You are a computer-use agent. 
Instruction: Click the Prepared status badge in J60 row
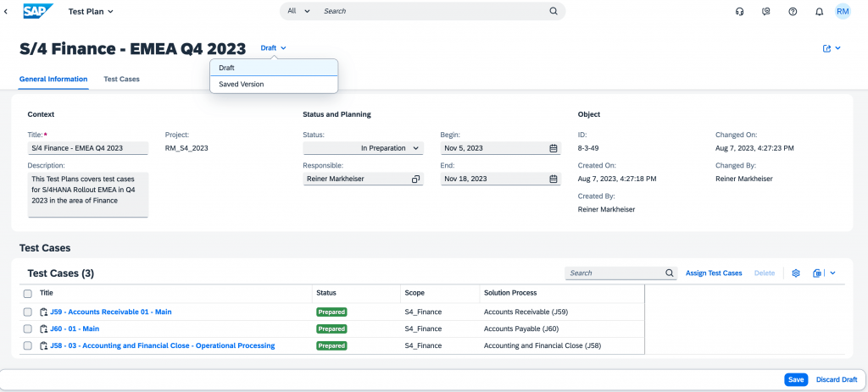click(x=331, y=329)
